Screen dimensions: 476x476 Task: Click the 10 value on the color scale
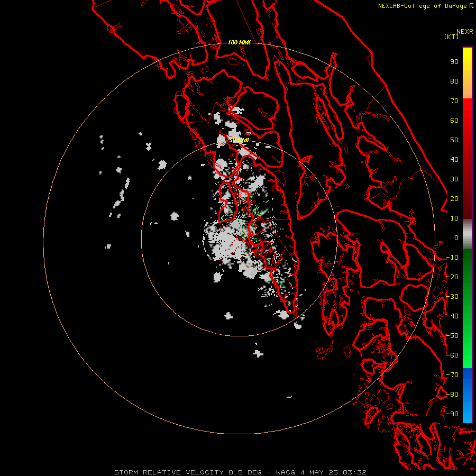point(454,218)
